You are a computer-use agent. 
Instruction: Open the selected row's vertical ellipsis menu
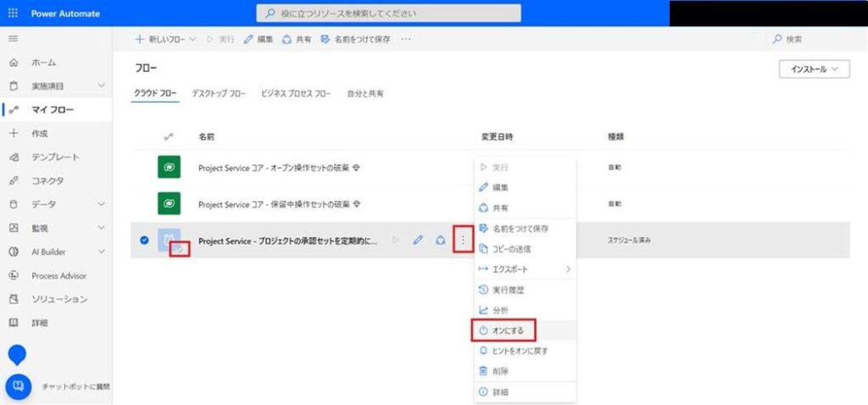464,240
